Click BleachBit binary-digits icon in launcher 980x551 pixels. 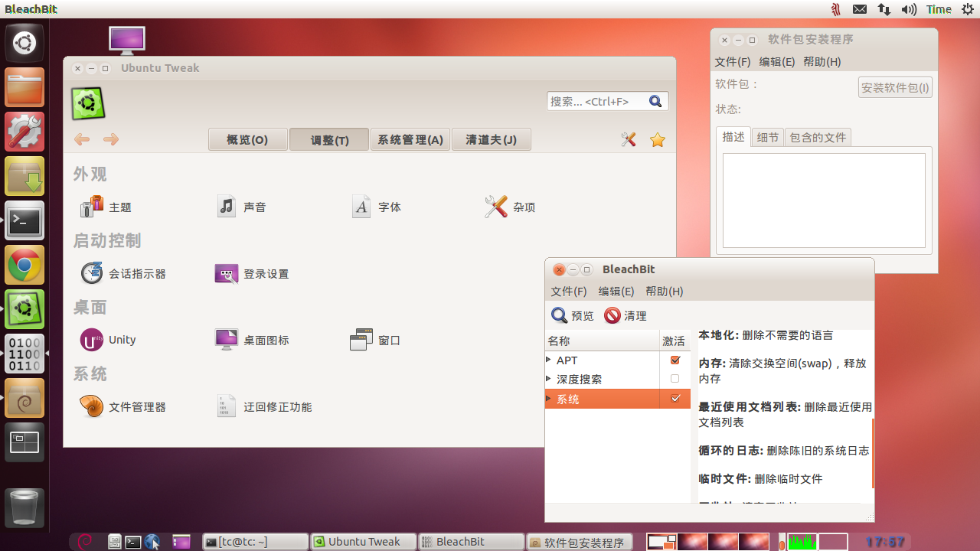pos(24,354)
